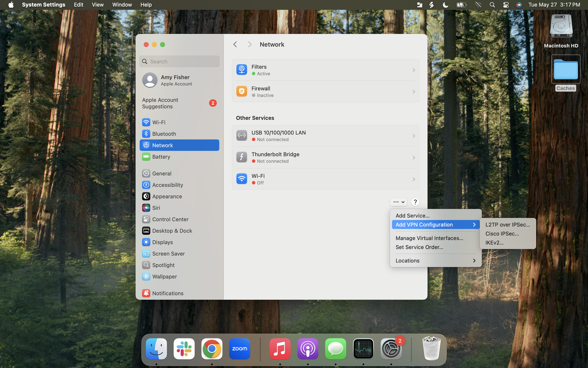Open Screen Saver settings

coord(168,254)
